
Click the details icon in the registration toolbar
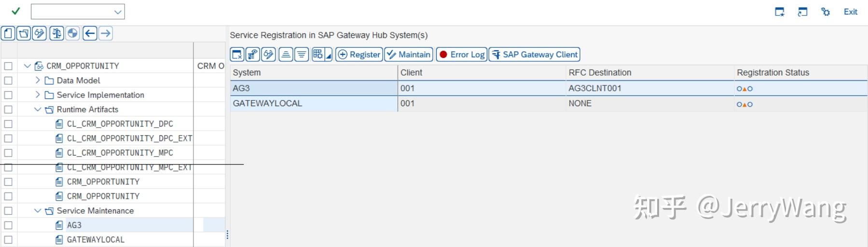(x=253, y=55)
